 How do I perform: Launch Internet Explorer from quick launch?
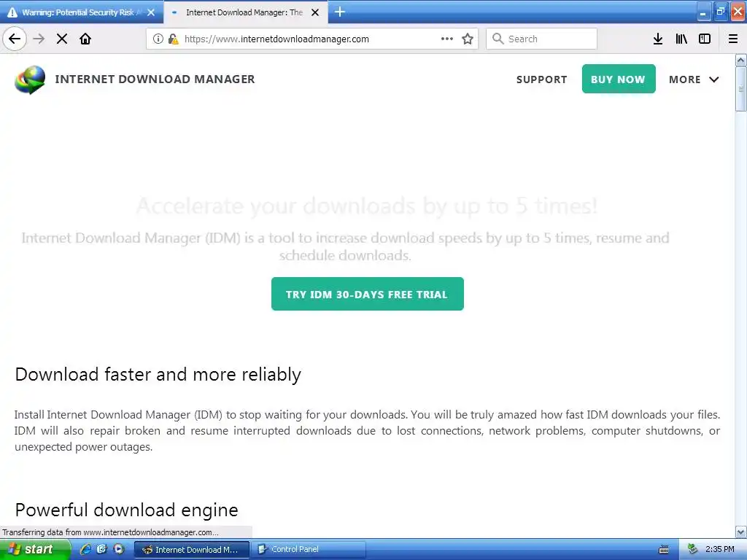pos(85,549)
